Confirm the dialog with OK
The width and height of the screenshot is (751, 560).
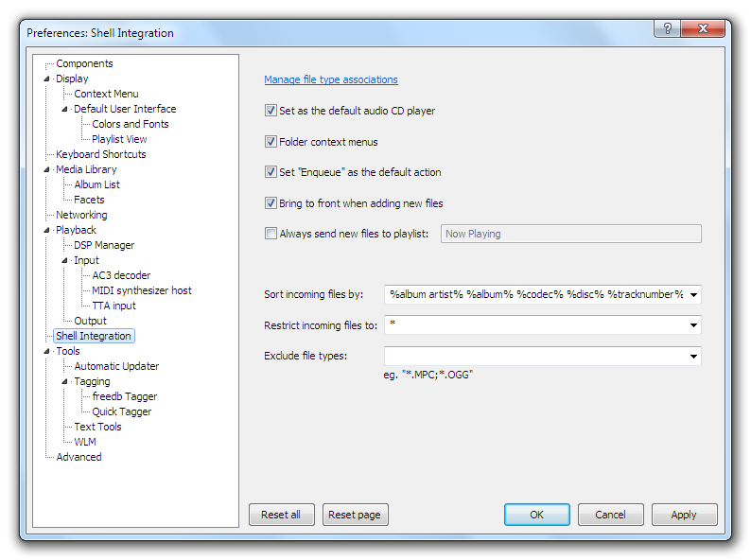point(536,515)
